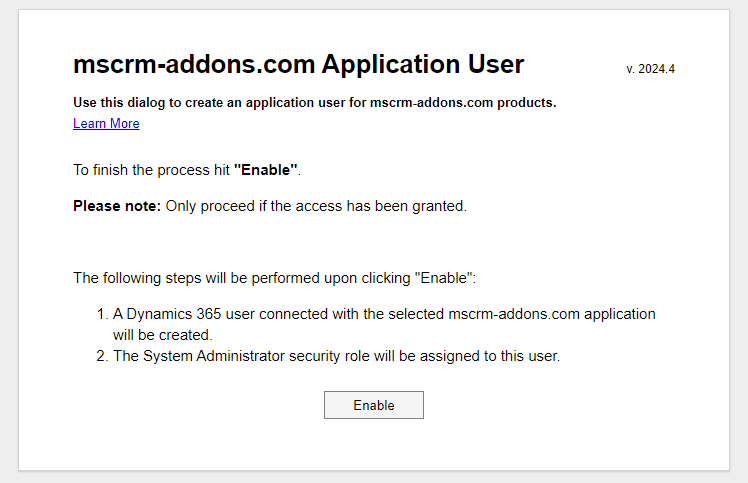Click the v. 2024.4 version label
The width and height of the screenshot is (748, 483).
click(x=651, y=69)
